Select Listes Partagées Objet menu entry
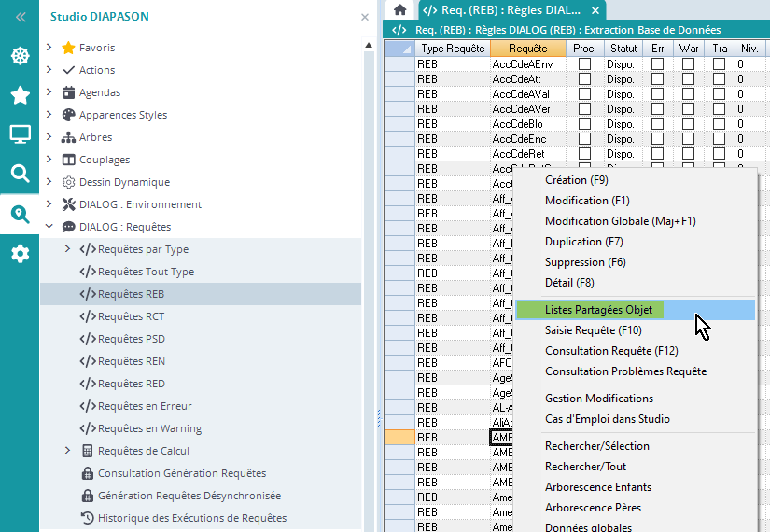 click(x=598, y=310)
